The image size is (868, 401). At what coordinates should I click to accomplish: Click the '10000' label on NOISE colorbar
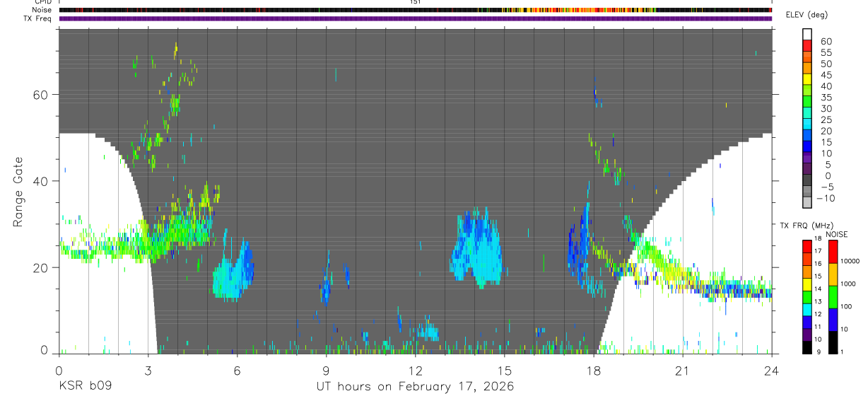tap(849, 261)
